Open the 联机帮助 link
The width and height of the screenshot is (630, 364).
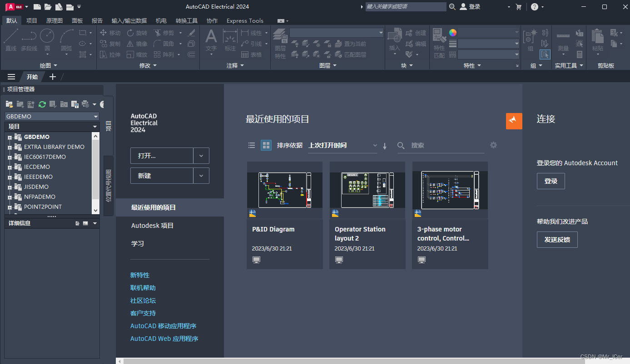[143, 288]
